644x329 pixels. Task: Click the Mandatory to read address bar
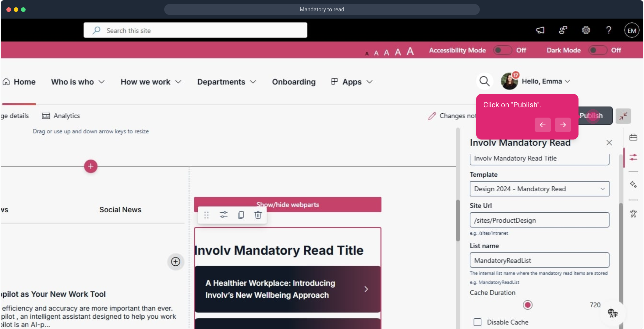322,9
